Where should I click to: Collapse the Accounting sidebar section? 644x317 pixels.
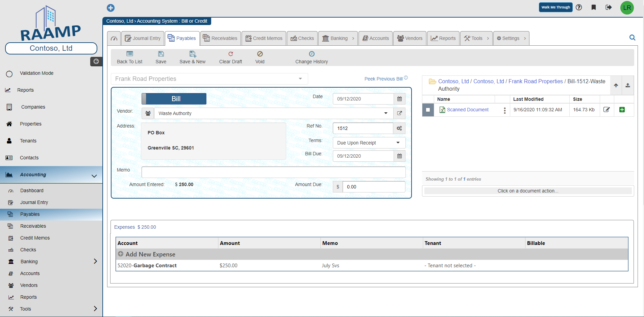[x=94, y=176]
